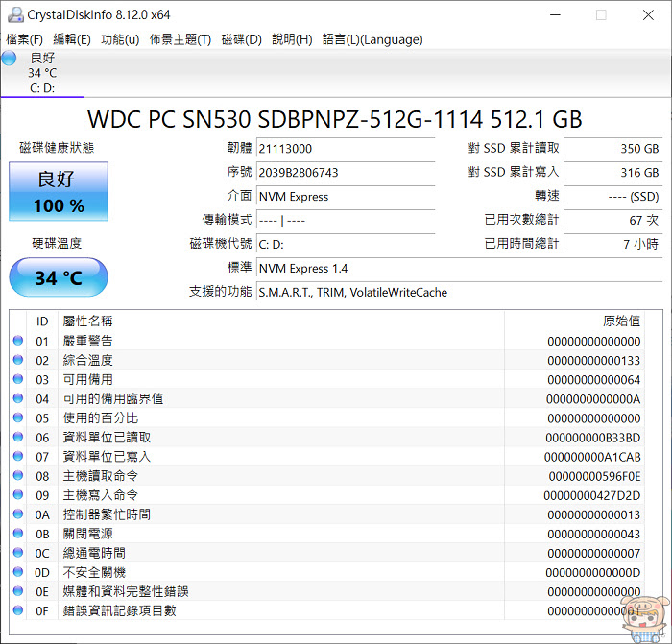Click the firmware field 21113000
This screenshot has height=644, width=672.
click(346, 149)
